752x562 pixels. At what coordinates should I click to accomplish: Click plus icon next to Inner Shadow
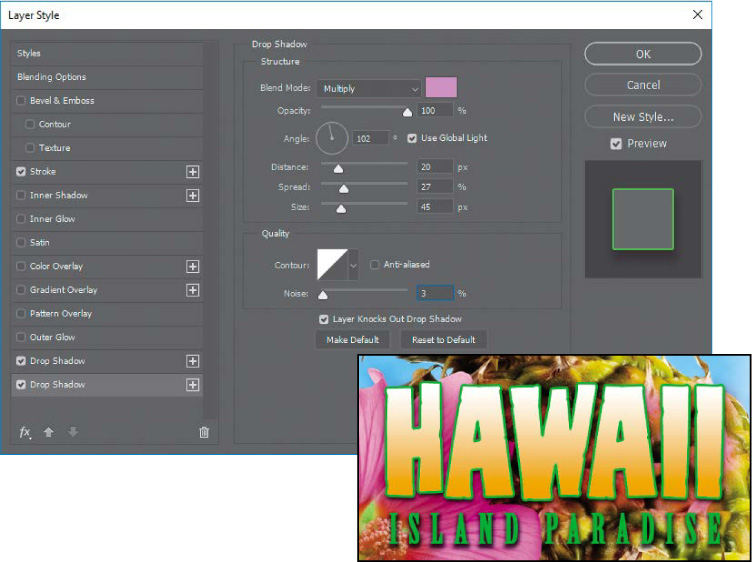pos(193,196)
